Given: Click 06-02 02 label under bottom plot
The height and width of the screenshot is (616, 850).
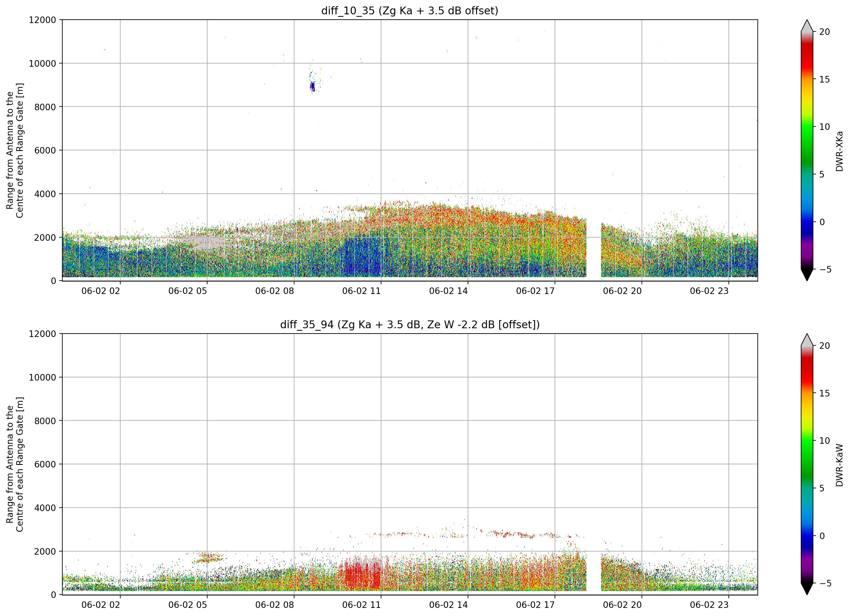Looking at the screenshot, I should pyautogui.click(x=101, y=605).
